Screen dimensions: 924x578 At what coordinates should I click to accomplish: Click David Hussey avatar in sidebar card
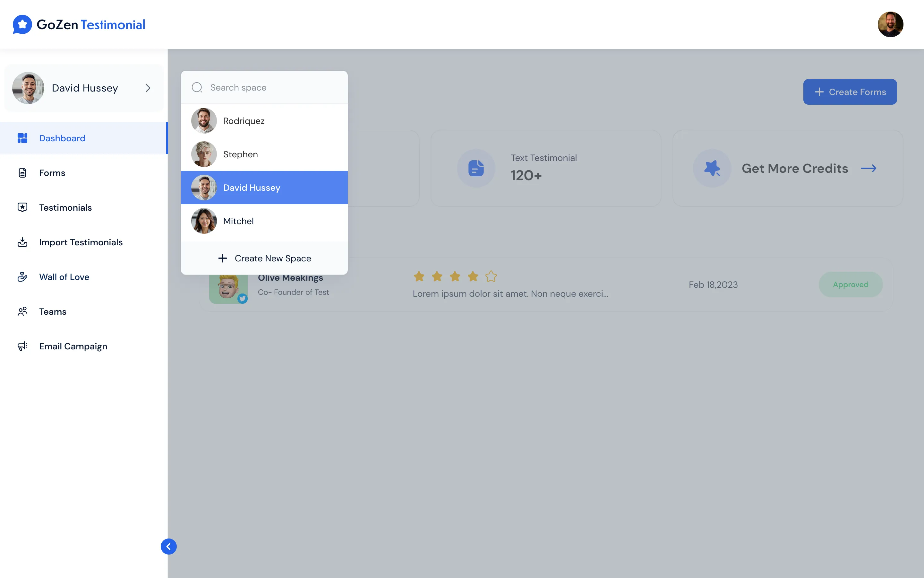point(28,88)
